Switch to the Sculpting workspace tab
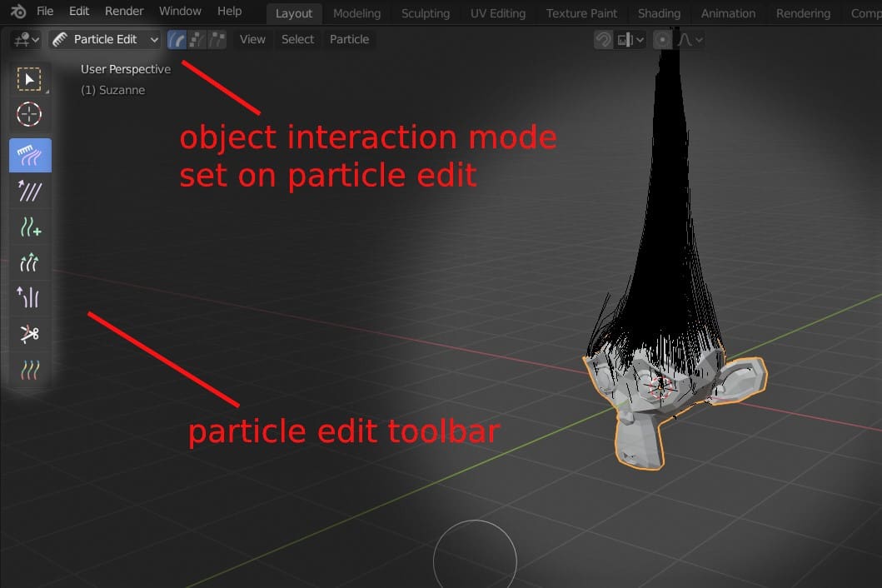Viewport: 882px width, 588px height. pos(426,13)
